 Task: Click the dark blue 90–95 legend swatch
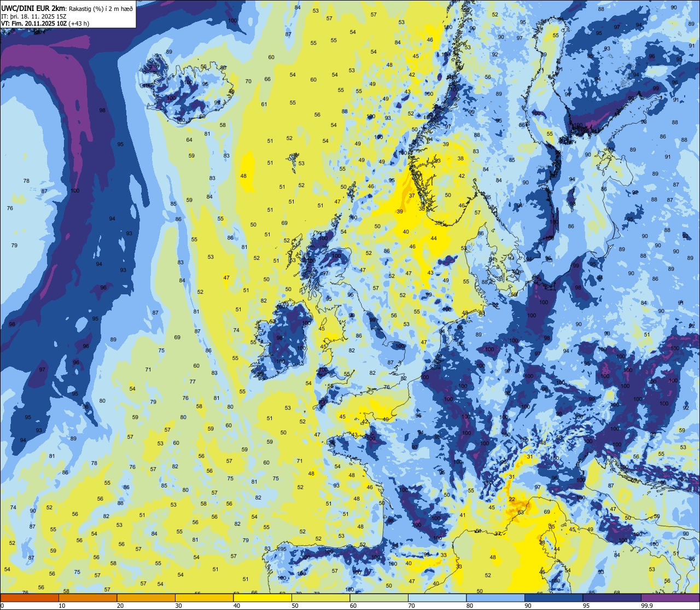(553, 597)
